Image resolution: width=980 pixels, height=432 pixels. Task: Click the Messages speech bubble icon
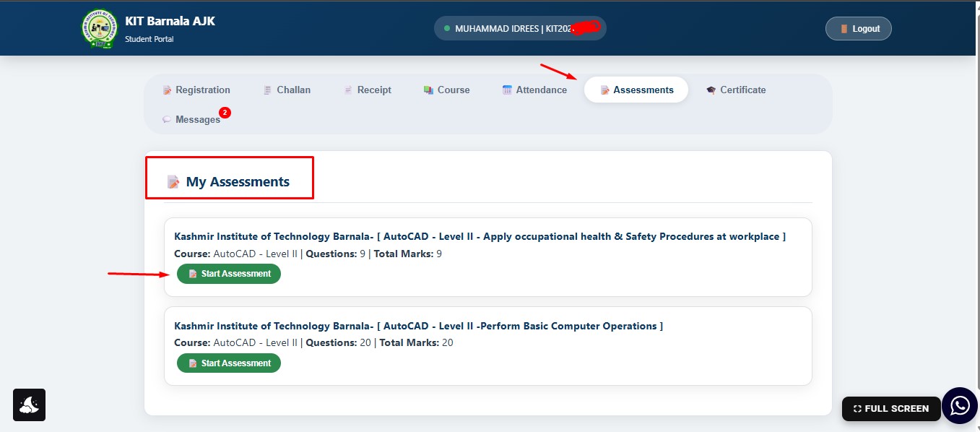pos(168,120)
